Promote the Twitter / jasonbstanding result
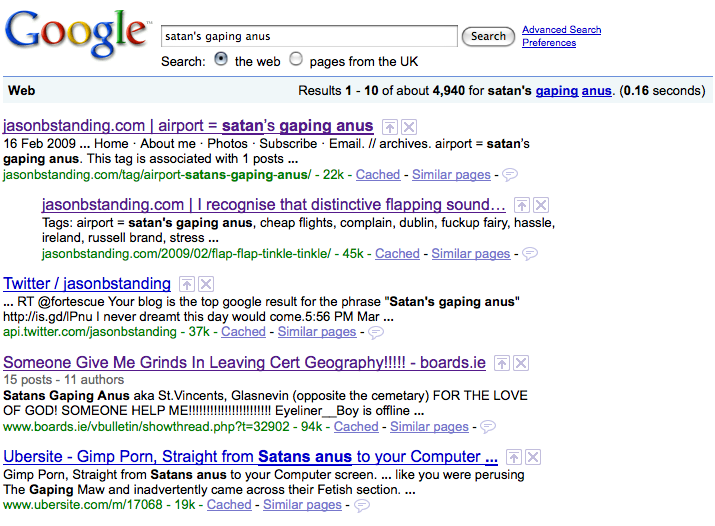 (x=187, y=284)
